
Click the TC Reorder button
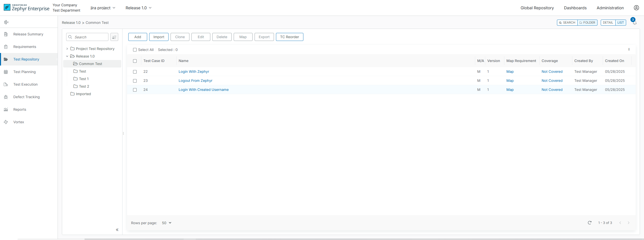tap(289, 37)
